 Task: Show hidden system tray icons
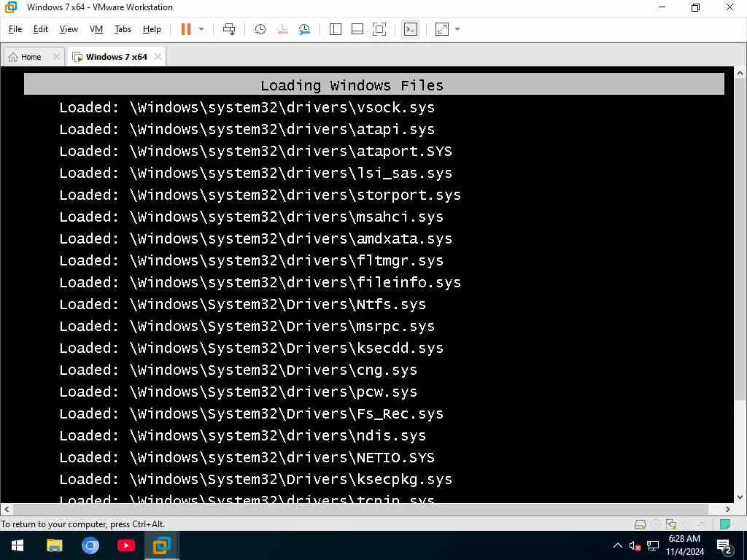(617, 545)
